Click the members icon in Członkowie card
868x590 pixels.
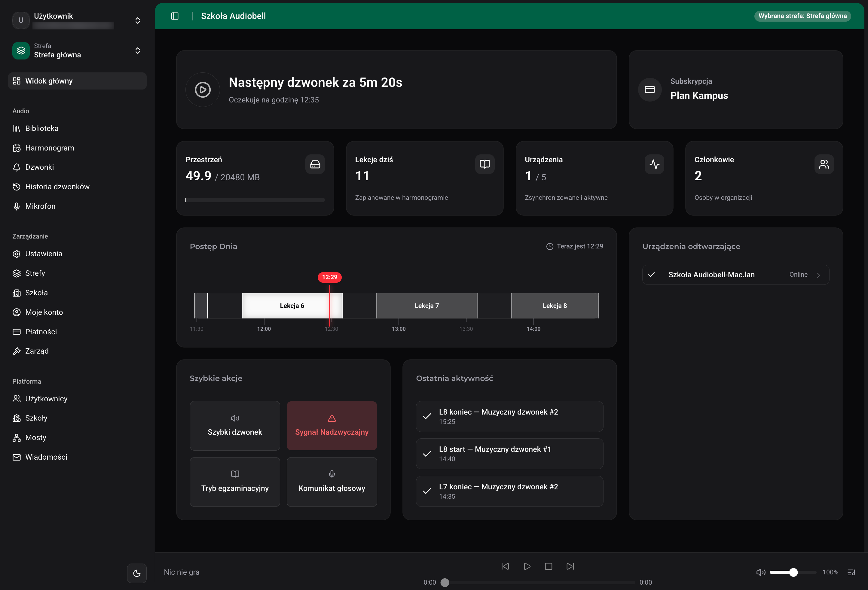click(824, 164)
